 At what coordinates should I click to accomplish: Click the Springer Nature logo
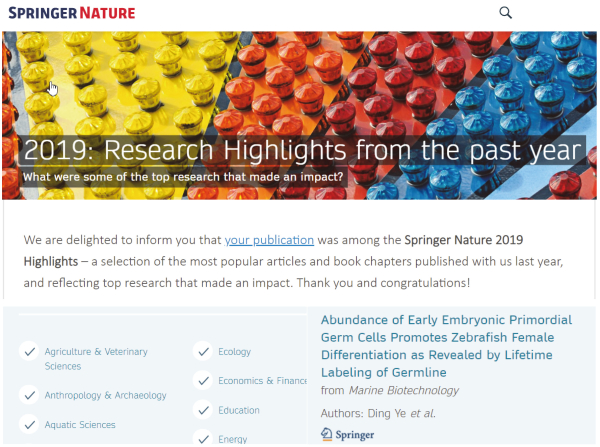(x=70, y=13)
